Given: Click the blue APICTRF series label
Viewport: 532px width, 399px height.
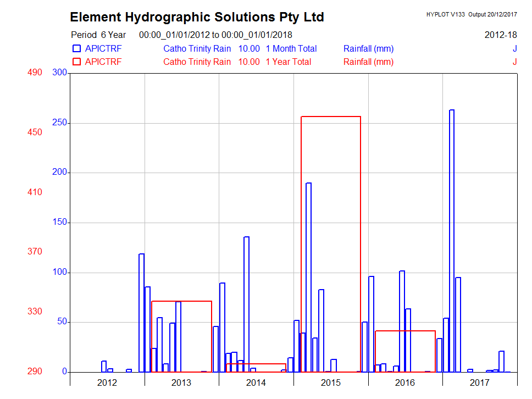Looking at the screenshot, I should (x=103, y=49).
